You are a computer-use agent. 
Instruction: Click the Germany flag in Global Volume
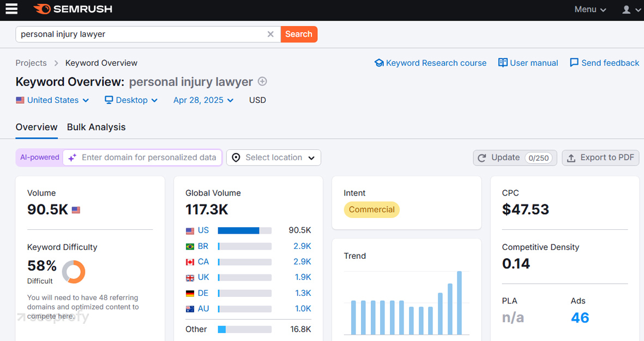pyautogui.click(x=190, y=294)
